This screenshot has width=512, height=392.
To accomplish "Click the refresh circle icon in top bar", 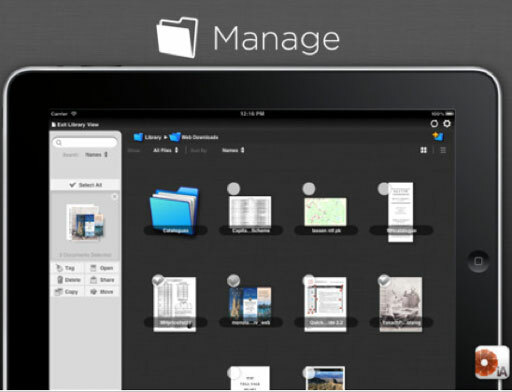I will pyautogui.click(x=434, y=124).
